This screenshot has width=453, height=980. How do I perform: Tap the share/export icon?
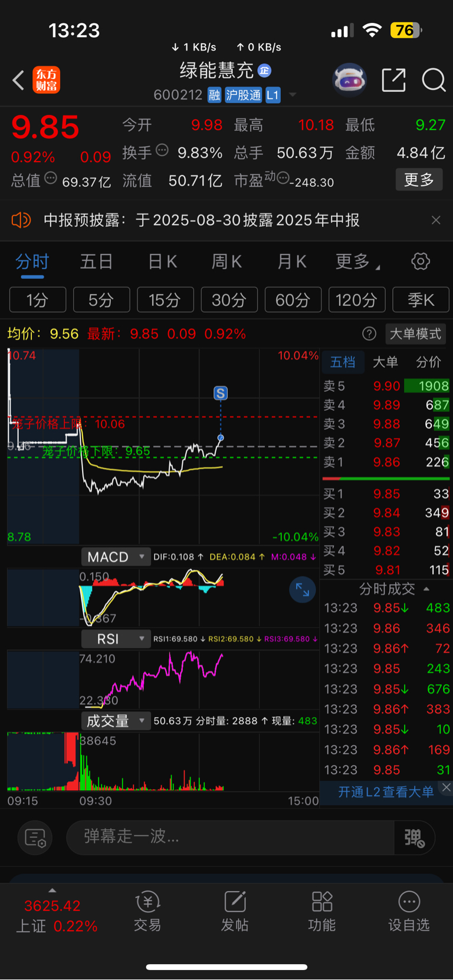click(x=393, y=80)
